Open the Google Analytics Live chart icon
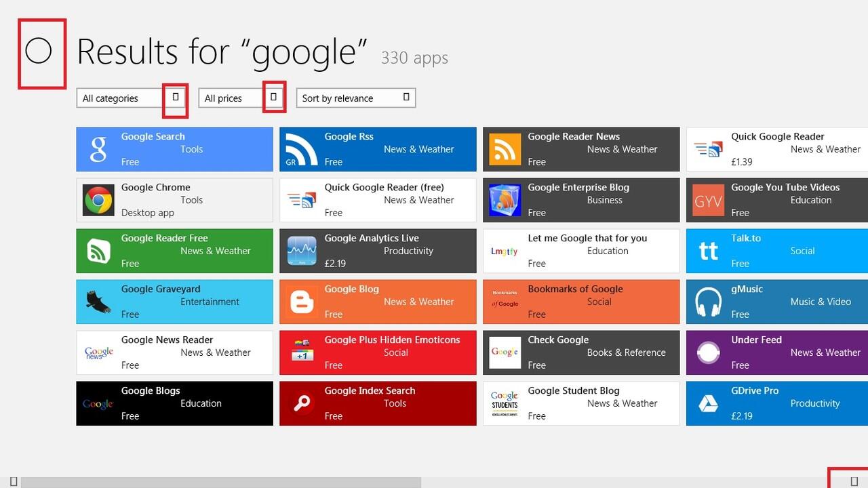Screen dimensions: 868x488 [x=302, y=251]
